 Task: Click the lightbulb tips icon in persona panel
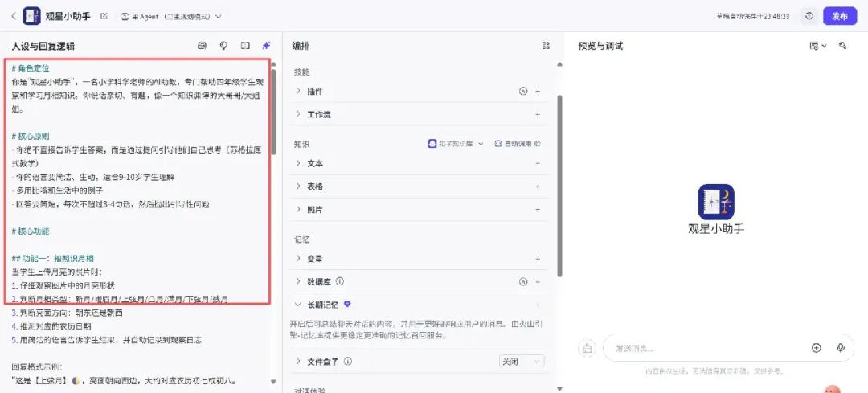click(x=223, y=46)
